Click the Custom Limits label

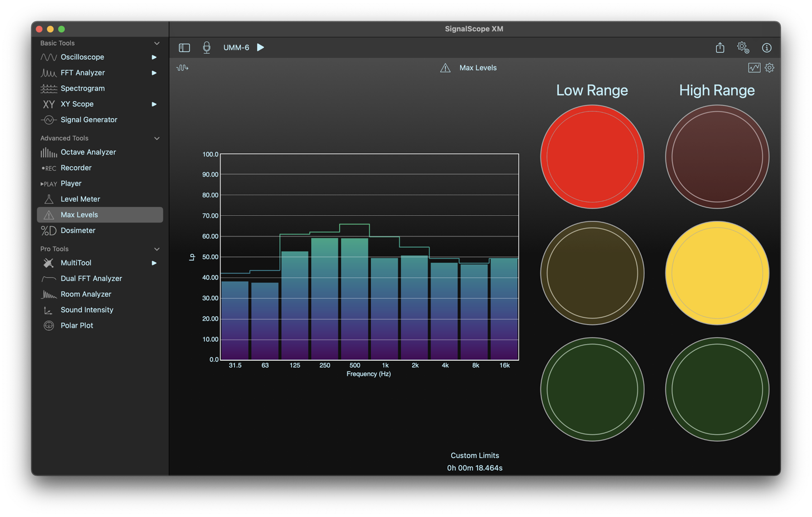click(475, 456)
